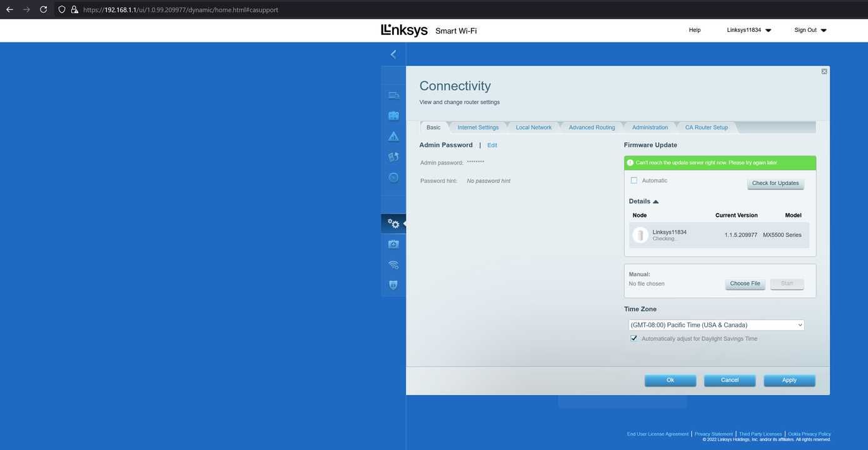Image resolution: width=868 pixels, height=450 pixels.
Task: Switch to the Basic tab
Action: point(433,127)
